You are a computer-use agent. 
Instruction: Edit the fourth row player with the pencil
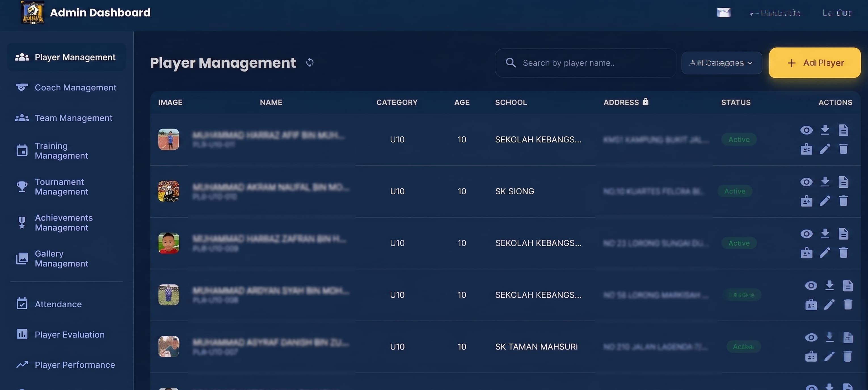(830, 304)
